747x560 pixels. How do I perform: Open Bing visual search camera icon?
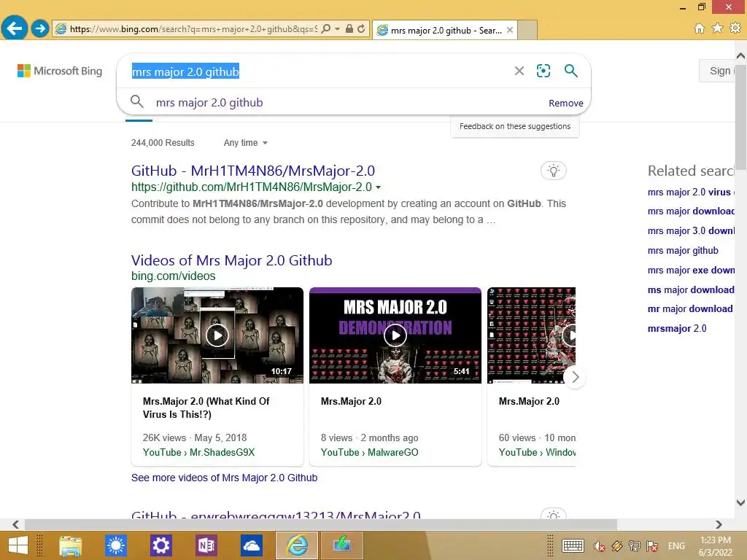(543, 71)
